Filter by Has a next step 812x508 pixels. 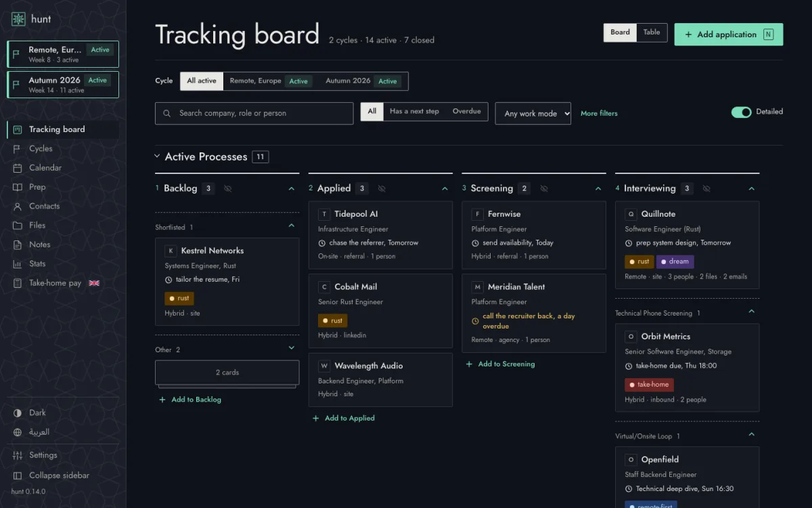pos(414,112)
